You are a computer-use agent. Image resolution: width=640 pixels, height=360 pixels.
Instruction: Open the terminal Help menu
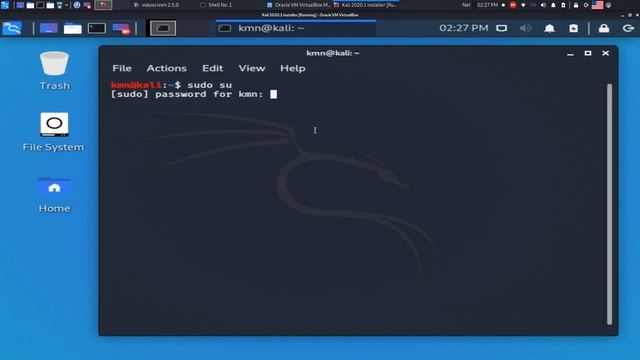tap(293, 68)
